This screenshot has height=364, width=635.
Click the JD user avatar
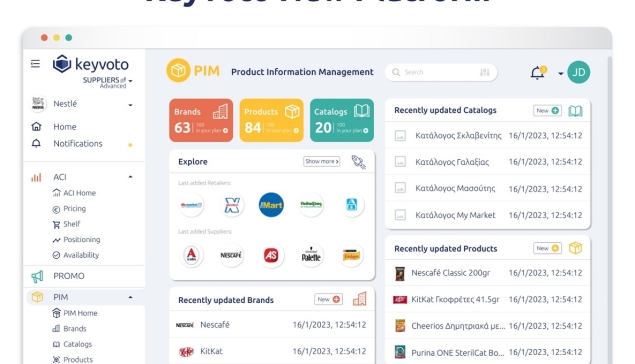coord(578,72)
